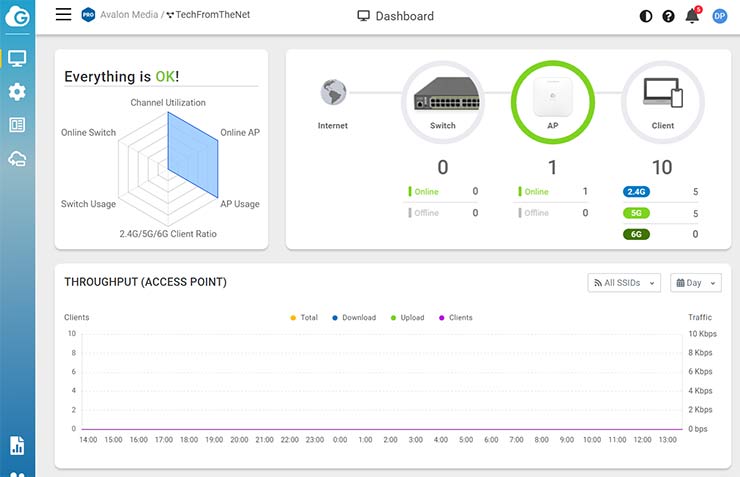Open the help question mark icon
This screenshot has height=477, width=740.
click(x=669, y=16)
